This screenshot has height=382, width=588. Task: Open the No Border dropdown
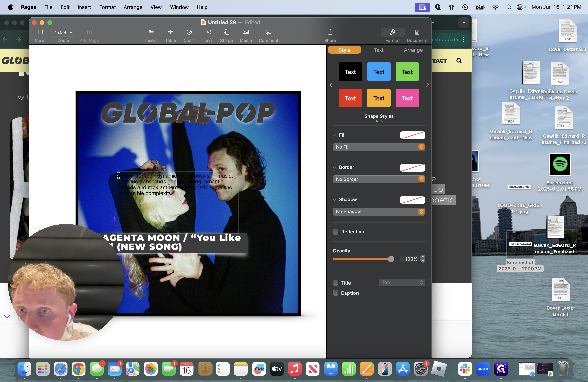click(379, 179)
